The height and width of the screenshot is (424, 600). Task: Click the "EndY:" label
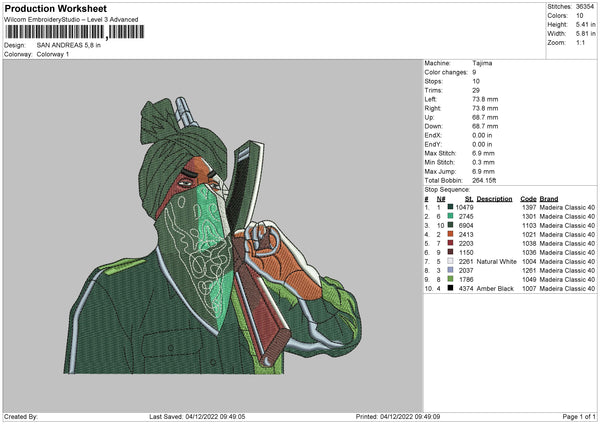[433, 144]
